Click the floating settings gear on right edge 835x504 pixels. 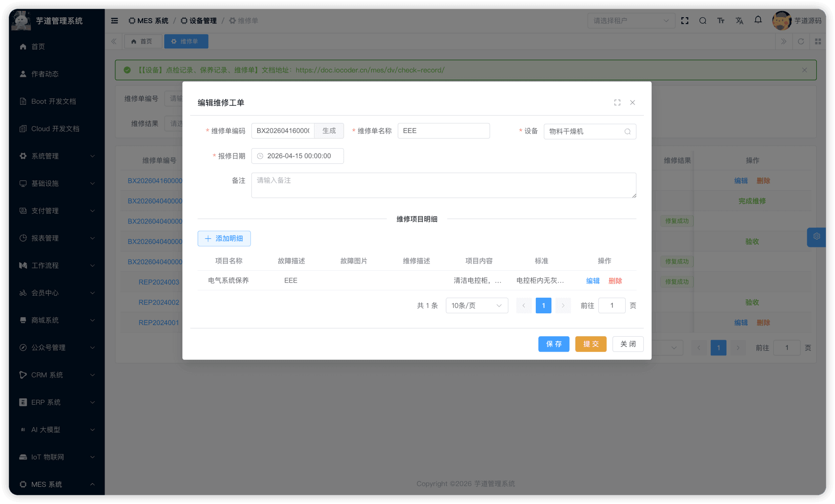coord(816,237)
